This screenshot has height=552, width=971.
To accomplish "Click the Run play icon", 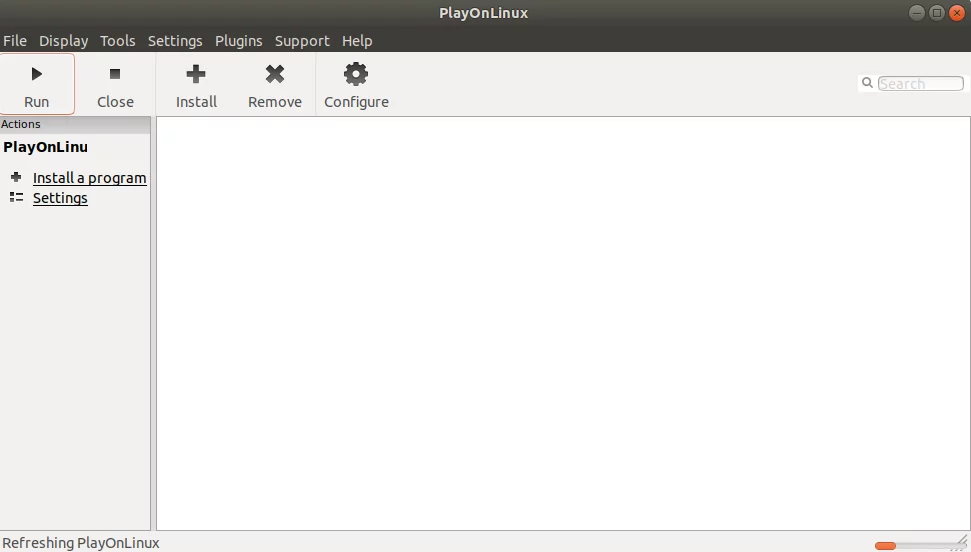I will pyautogui.click(x=37, y=74).
